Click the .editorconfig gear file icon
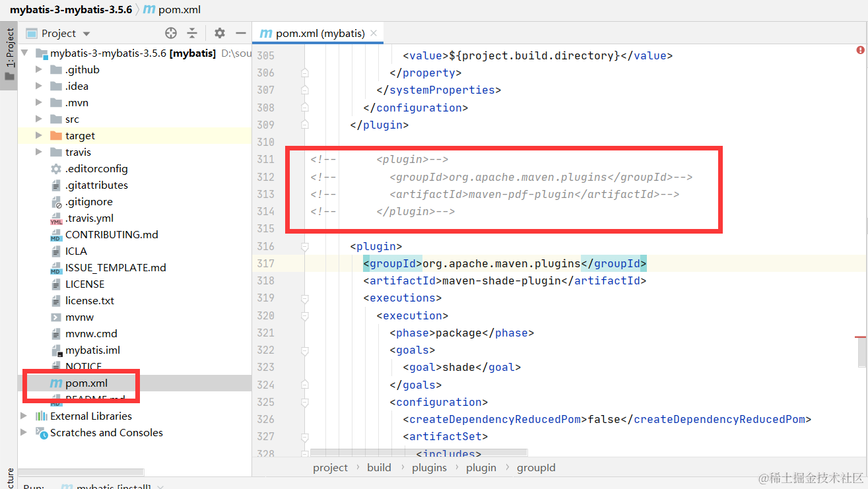The width and height of the screenshot is (868, 489). tap(56, 168)
